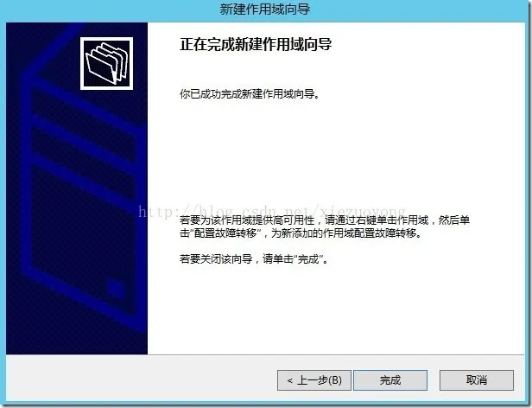The height and width of the screenshot is (408, 532).
Task: Click the 你已成功完成新建作用域向导 message
Action: tap(250, 94)
